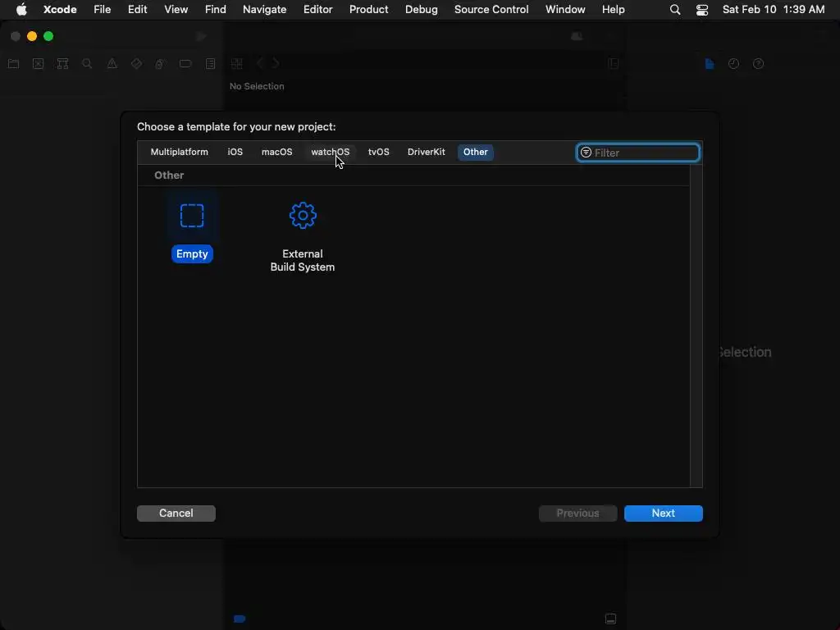Image resolution: width=840 pixels, height=630 pixels.
Task: Go back with the editor back arrow
Action: coord(260,63)
